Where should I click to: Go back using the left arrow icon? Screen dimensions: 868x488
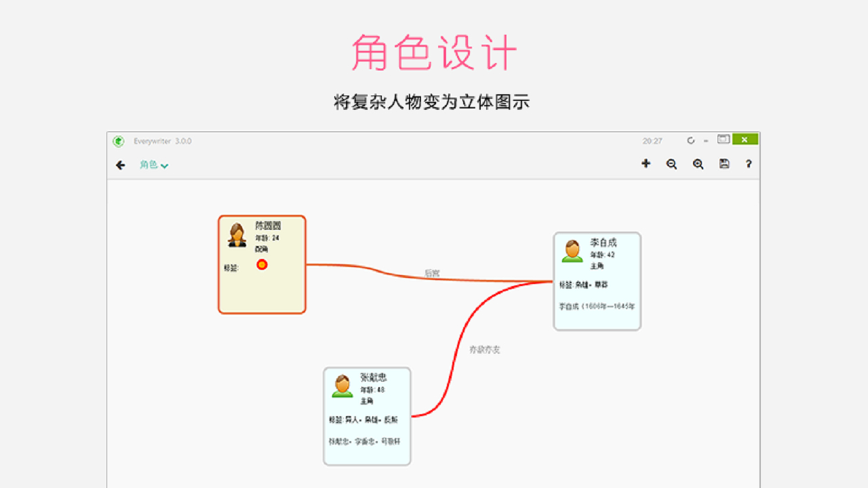point(119,164)
